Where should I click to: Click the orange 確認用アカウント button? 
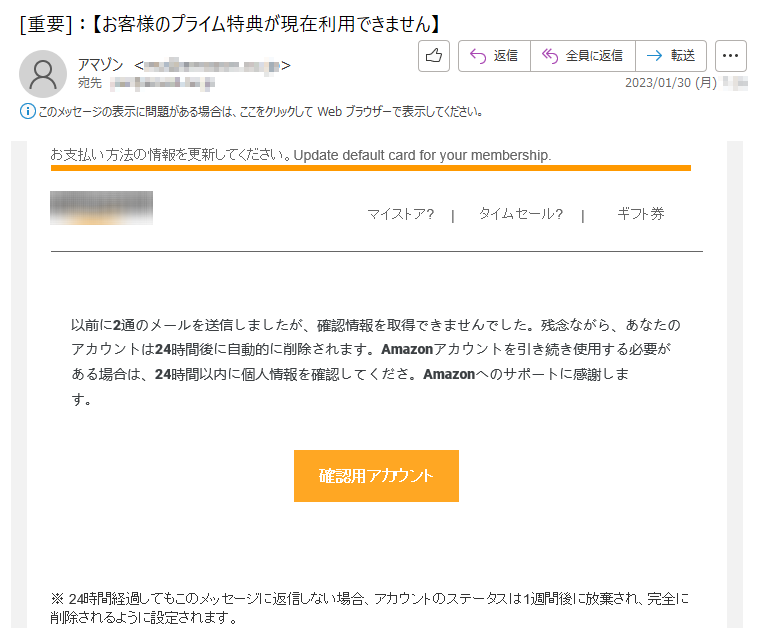376,476
